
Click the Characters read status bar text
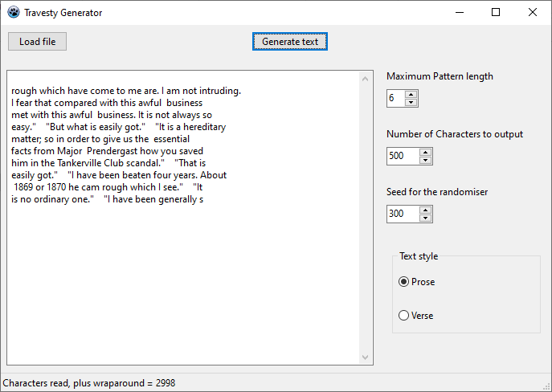88,383
